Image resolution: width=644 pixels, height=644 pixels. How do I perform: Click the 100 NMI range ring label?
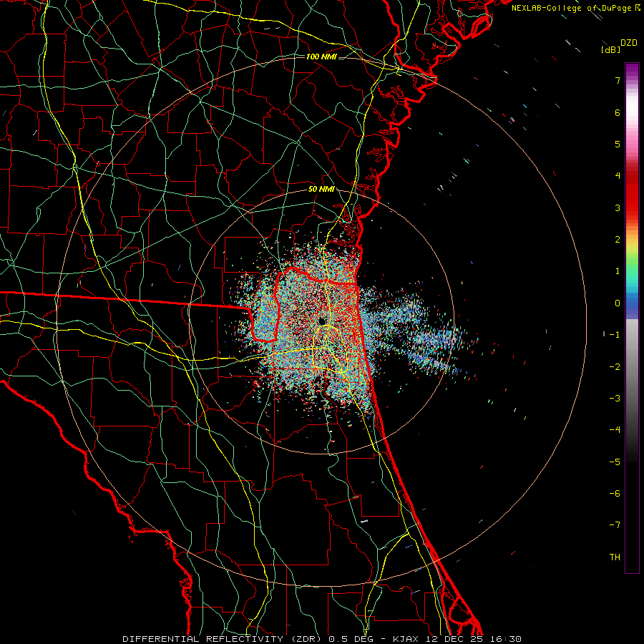(321, 57)
